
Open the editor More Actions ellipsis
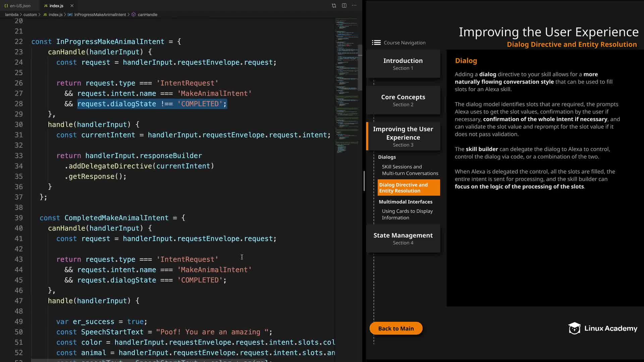pos(354,6)
